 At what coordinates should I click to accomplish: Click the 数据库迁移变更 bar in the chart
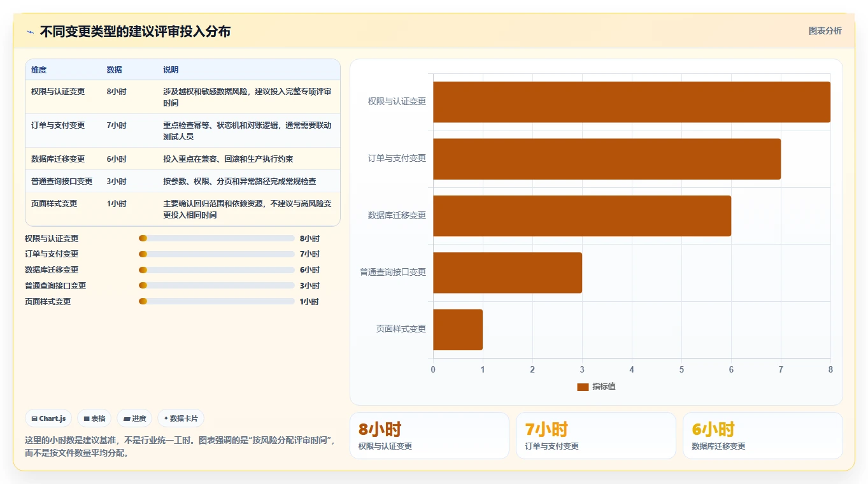tap(582, 215)
